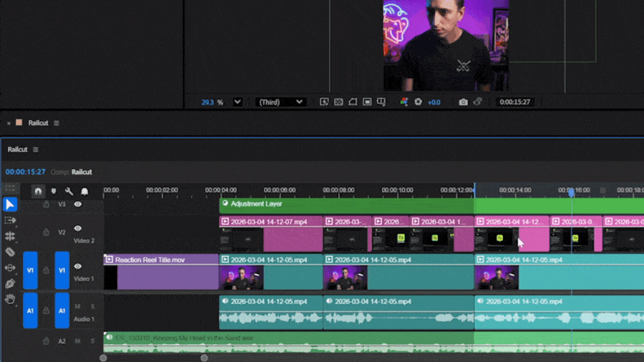The width and height of the screenshot is (644, 362).
Task: Select the Ripple Edit tool
Action: 10,236
